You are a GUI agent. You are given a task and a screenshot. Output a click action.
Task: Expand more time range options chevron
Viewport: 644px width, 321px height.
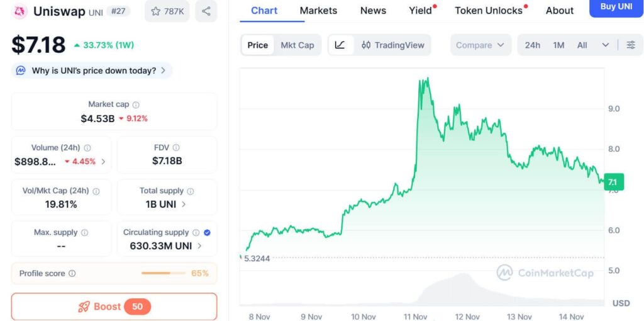click(605, 45)
